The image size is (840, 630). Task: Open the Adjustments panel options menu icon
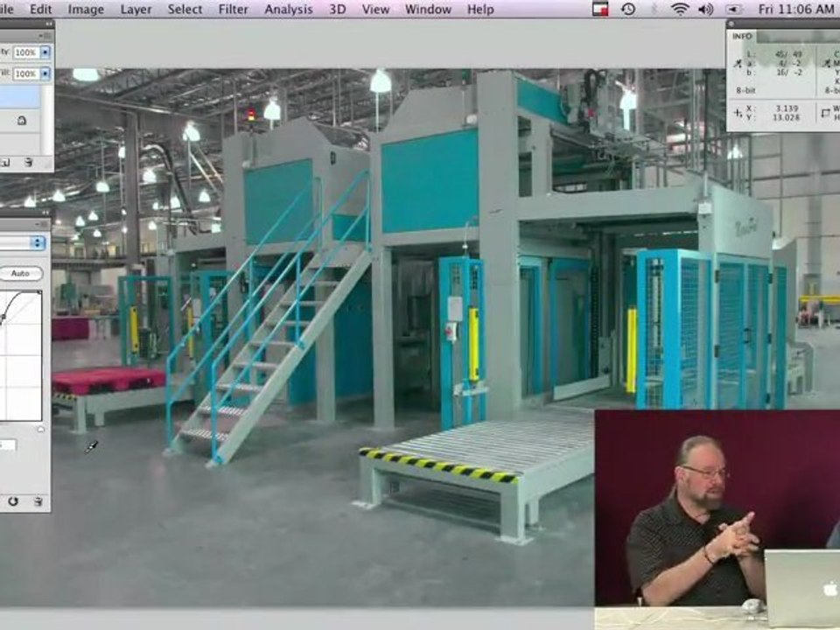(43, 225)
